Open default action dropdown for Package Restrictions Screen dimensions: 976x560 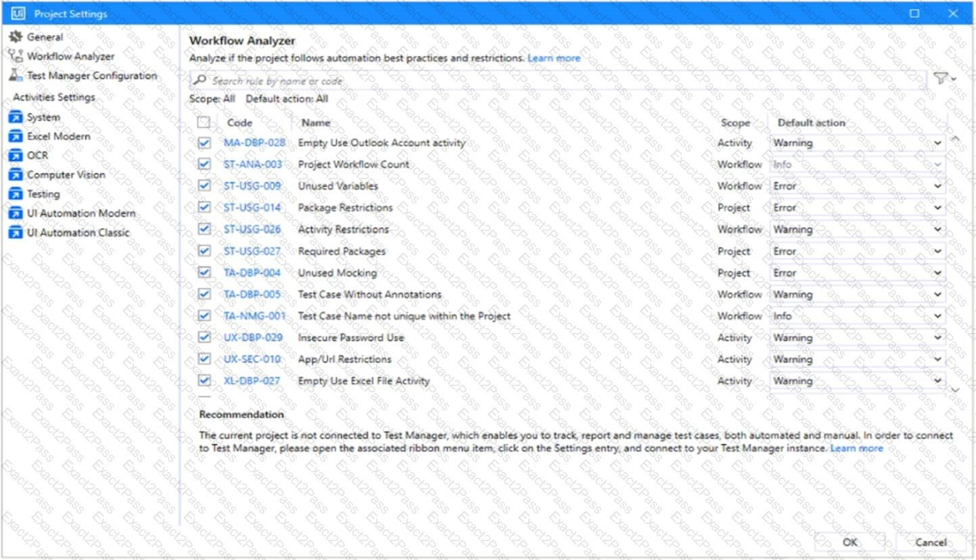[857, 208]
